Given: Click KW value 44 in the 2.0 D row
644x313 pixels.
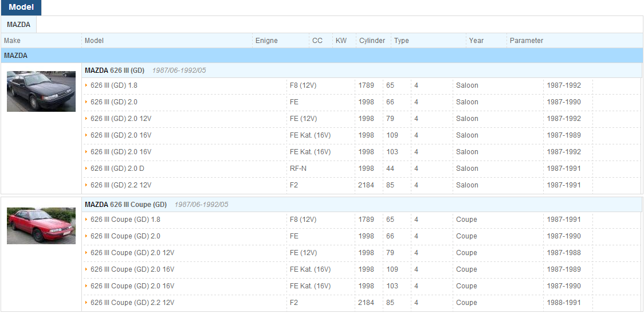Looking at the screenshot, I should [390, 169].
